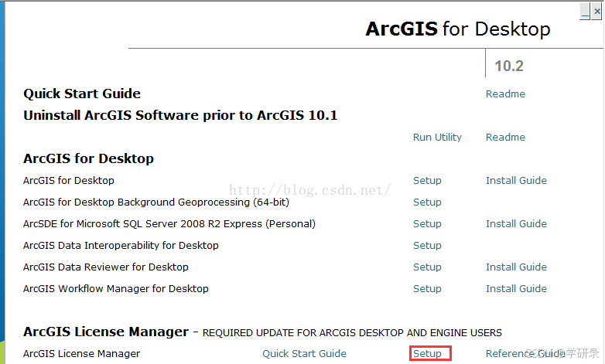Select 'ArcGIS Data Reviewer for Desktop' text
Image resolution: width=605 pixels, height=364 pixels.
tap(106, 267)
